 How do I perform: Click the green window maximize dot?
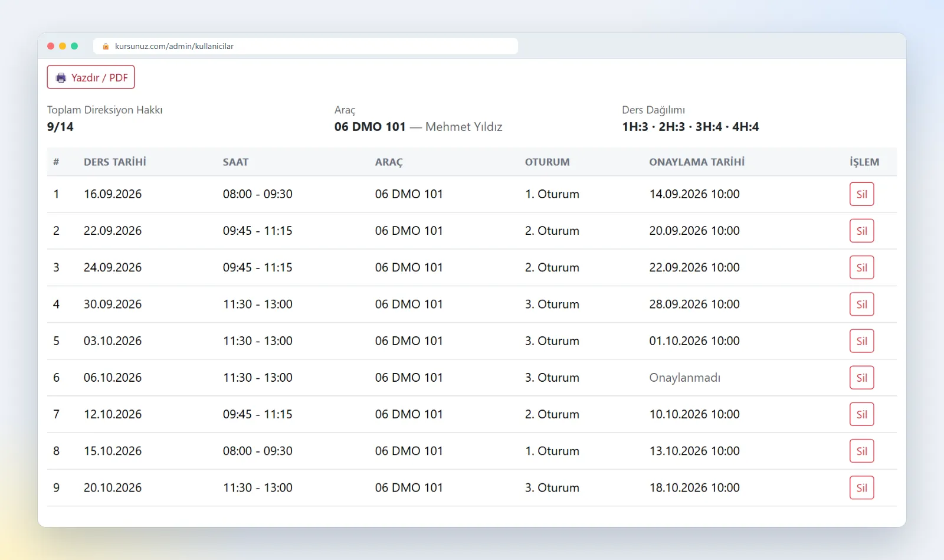(x=74, y=46)
